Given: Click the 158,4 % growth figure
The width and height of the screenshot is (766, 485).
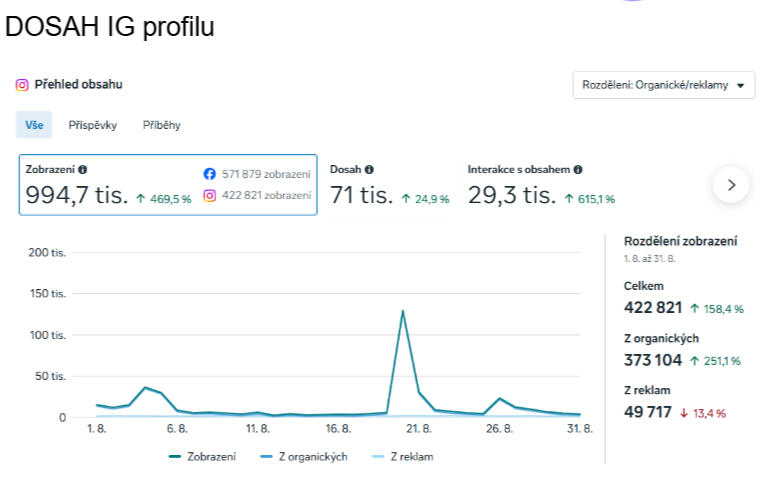Looking at the screenshot, I should (x=723, y=309).
